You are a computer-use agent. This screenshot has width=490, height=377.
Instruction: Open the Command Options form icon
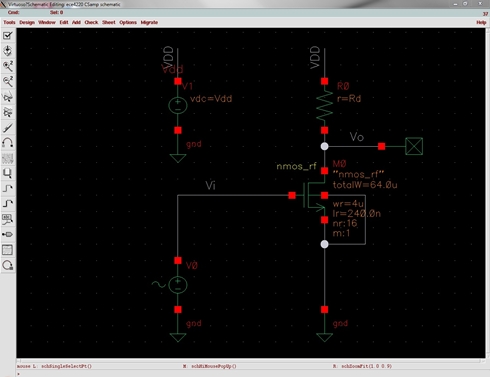tap(8, 250)
